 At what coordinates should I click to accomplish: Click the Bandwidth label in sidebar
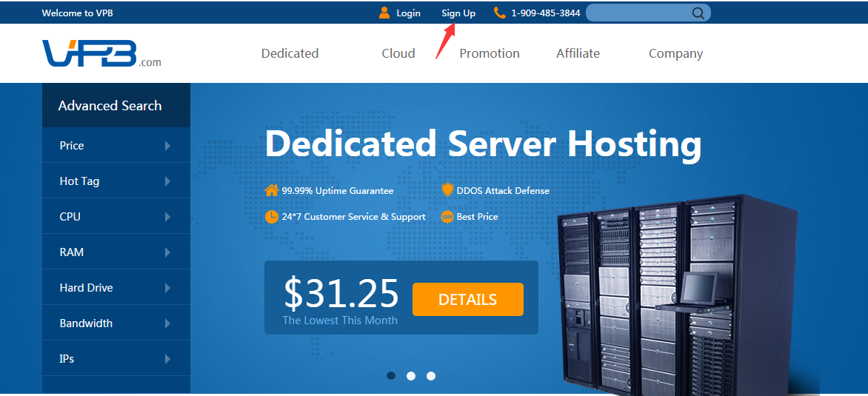[x=86, y=323]
